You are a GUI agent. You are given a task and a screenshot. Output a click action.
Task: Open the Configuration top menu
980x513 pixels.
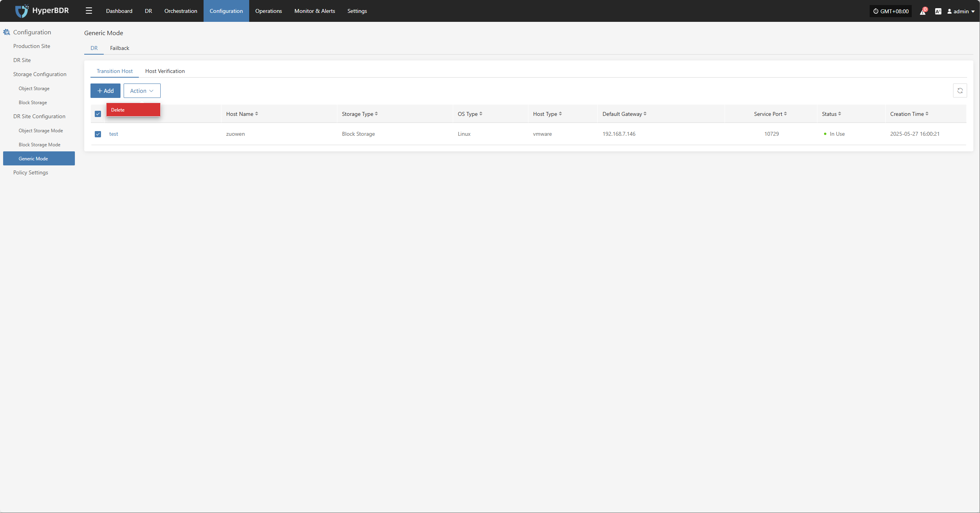coord(226,11)
